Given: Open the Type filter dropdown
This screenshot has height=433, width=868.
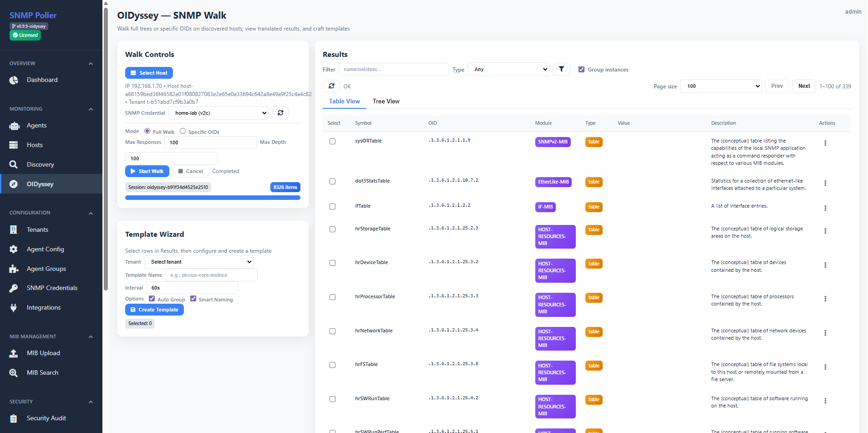Looking at the screenshot, I should point(508,69).
